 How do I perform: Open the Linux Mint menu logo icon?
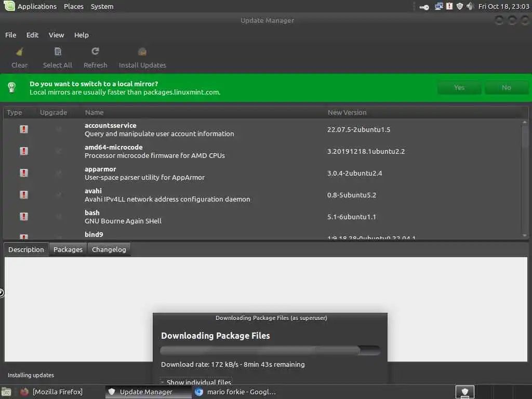(x=9, y=6)
